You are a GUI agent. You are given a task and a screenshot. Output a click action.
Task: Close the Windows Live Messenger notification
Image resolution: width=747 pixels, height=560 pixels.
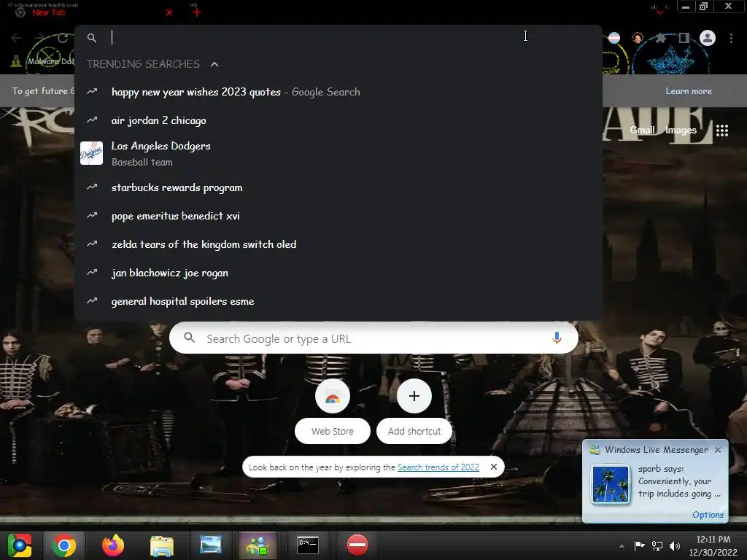(x=718, y=450)
